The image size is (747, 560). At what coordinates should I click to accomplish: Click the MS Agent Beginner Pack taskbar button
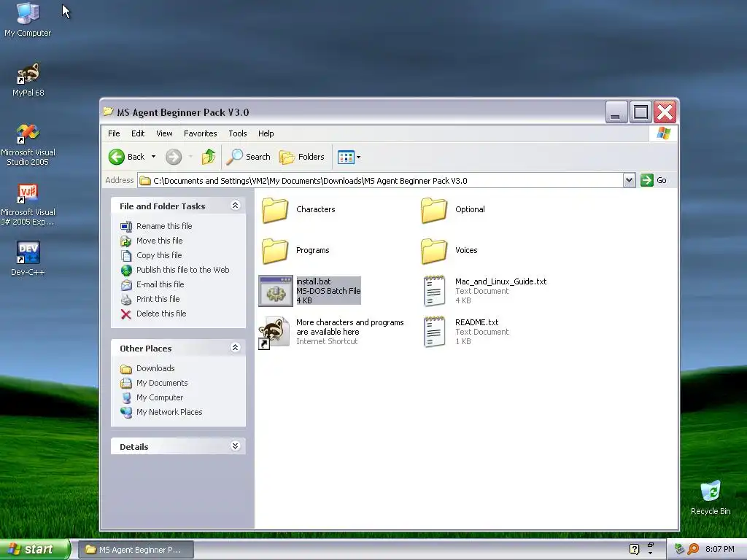coord(135,550)
